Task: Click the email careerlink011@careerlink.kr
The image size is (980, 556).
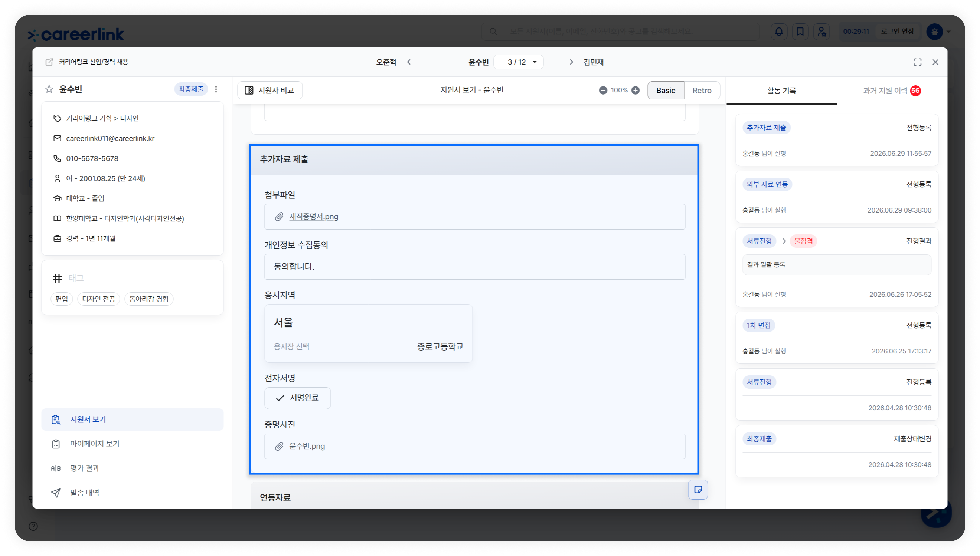Action: click(110, 138)
